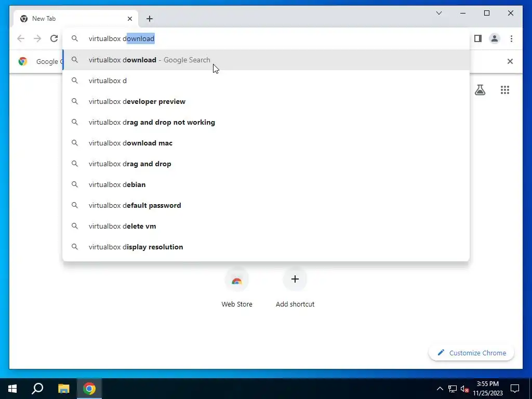Close the New Tab tab
Viewport: 532px width, 399px height.
[129, 19]
